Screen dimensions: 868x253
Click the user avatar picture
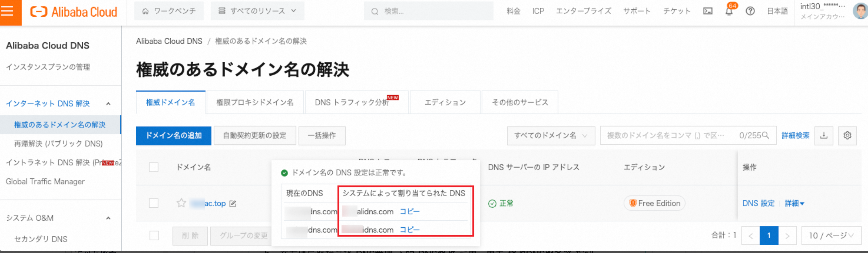(861, 11)
